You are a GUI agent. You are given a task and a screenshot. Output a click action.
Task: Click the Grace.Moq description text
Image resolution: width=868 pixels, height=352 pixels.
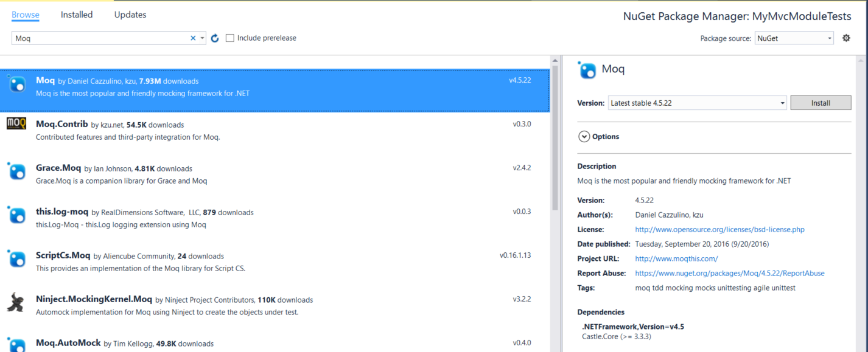(121, 181)
